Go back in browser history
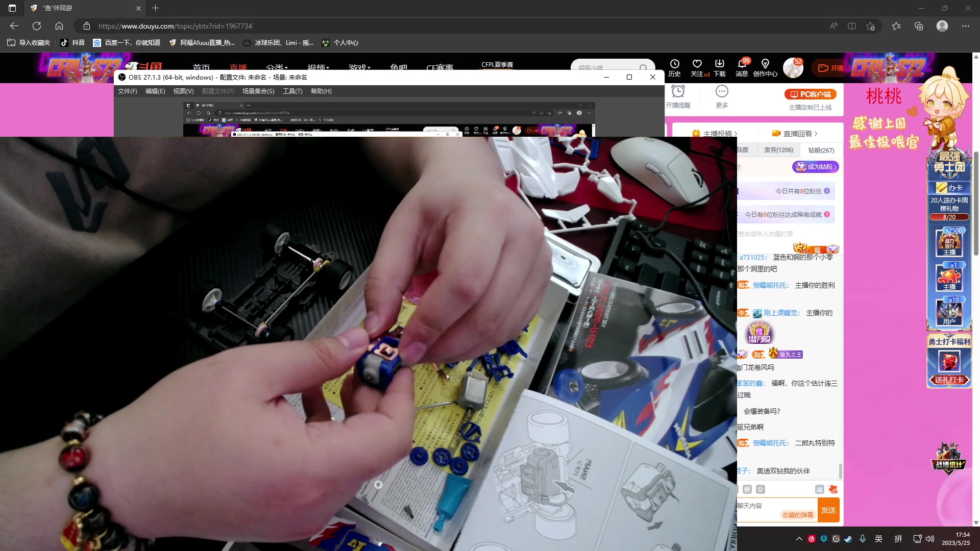 (14, 26)
